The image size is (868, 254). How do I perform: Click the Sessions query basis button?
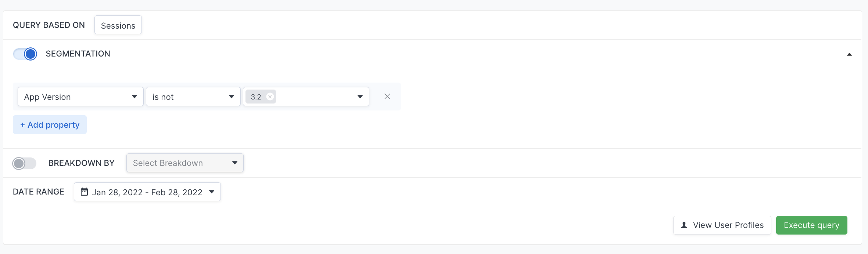click(x=118, y=25)
